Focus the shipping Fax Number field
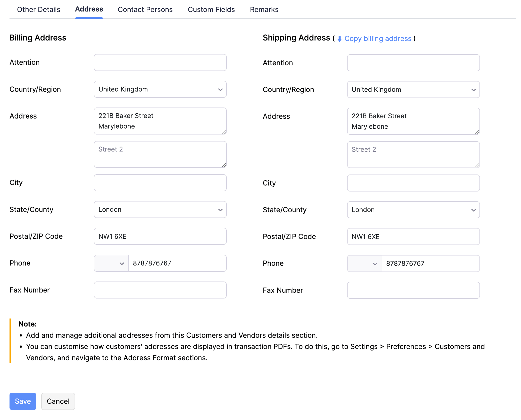The width and height of the screenshot is (521, 420). click(x=413, y=290)
